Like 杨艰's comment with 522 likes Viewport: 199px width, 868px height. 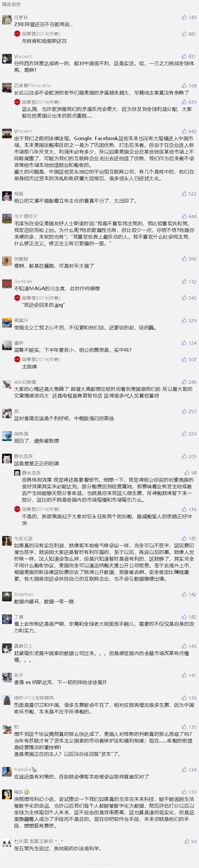pos(184,194)
